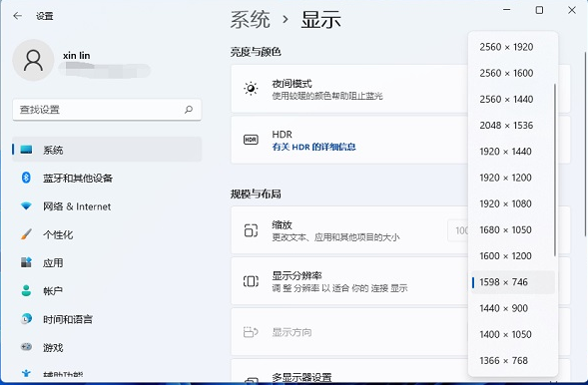Open the 系统 category in sidebar
The image size is (588, 385).
pyautogui.click(x=107, y=150)
